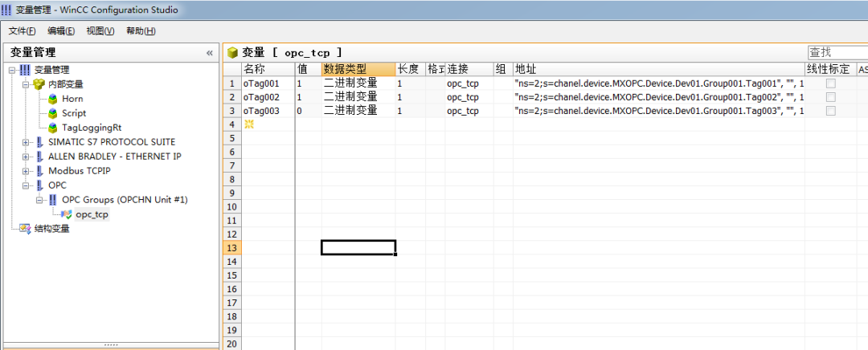Select the opc_tcp connection in tree
The width and height of the screenshot is (868, 350).
[92, 214]
